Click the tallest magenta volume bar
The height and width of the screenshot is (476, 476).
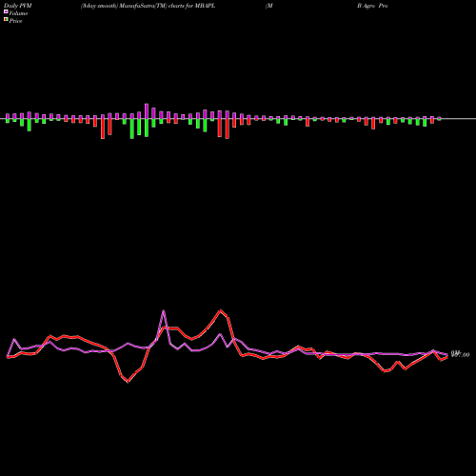pos(147,111)
